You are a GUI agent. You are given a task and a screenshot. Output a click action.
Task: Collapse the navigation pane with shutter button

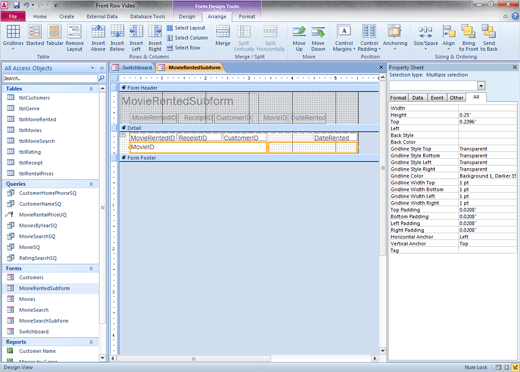click(x=102, y=68)
